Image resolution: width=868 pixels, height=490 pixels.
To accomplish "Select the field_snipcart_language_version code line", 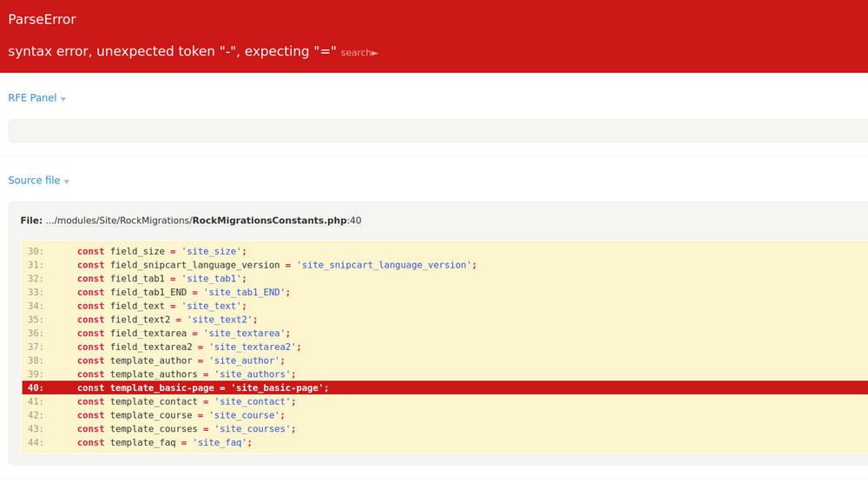I will coord(276,265).
